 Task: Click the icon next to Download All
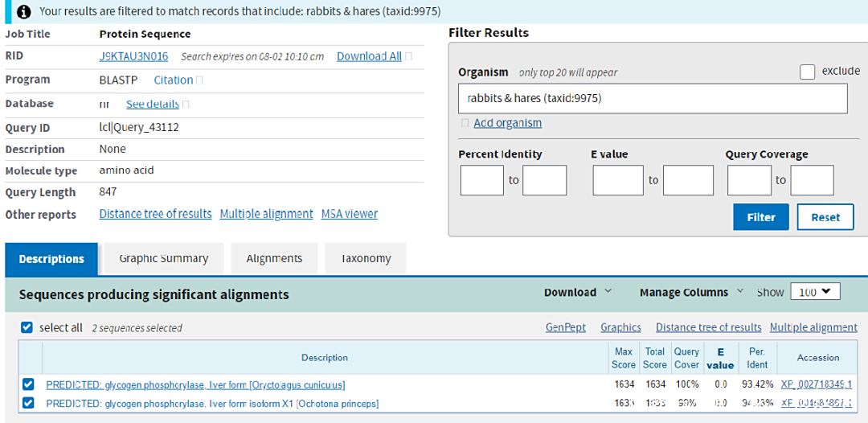tap(409, 56)
